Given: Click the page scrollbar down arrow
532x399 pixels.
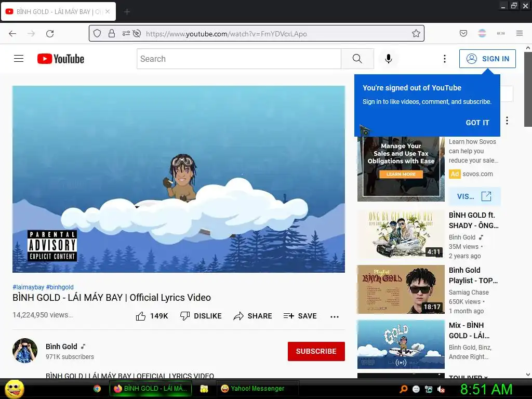Looking at the screenshot, I should 528,375.
